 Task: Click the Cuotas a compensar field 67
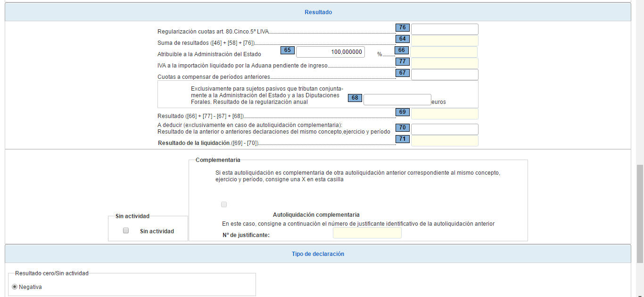[x=444, y=75]
